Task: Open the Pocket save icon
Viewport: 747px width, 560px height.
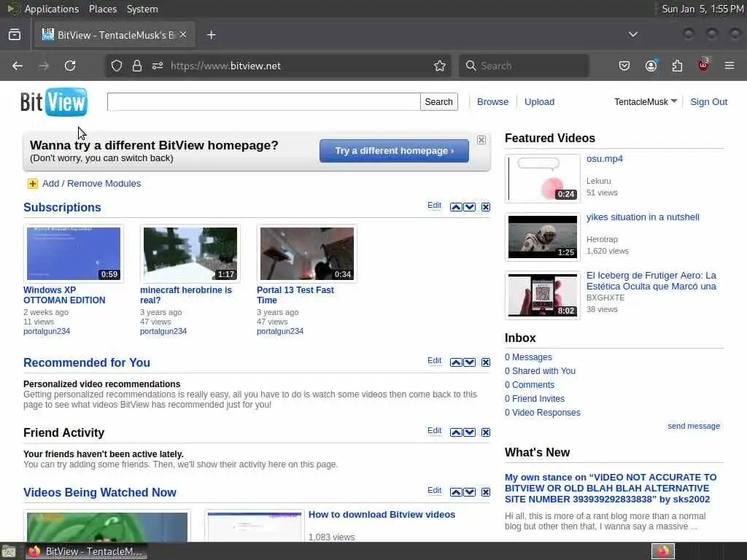Action: [624, 66]
